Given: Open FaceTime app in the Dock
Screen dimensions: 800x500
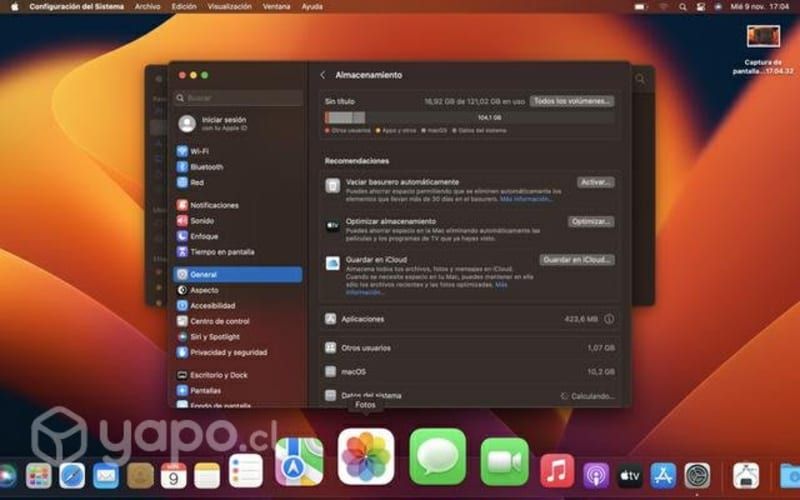Looking at the screenshot, I should click(x=504, y=462).
